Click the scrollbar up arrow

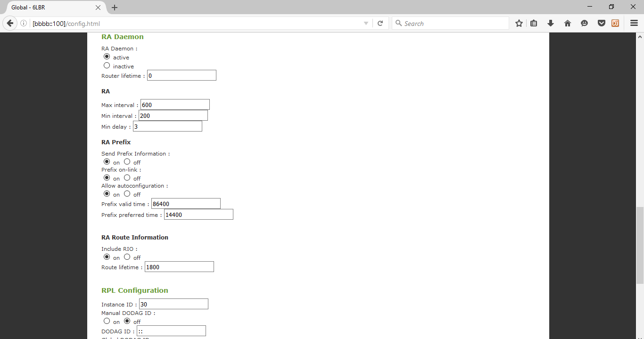click(640, 36)
